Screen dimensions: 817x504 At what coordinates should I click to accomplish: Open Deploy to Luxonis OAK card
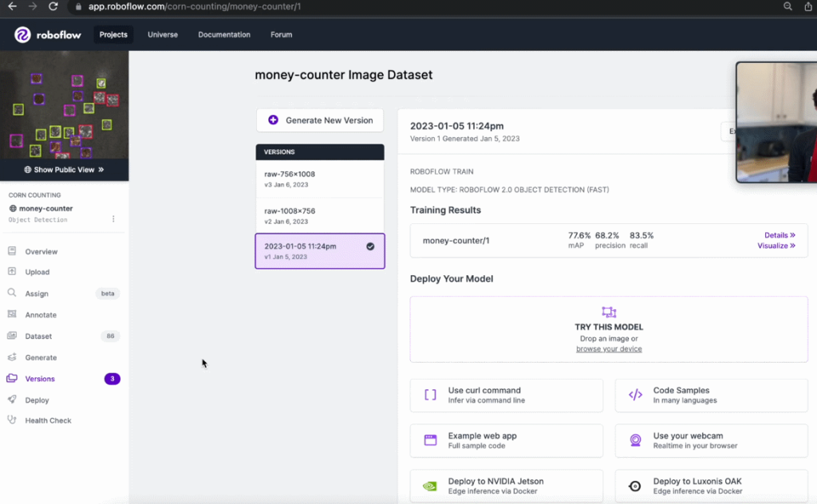pos(711,486)
